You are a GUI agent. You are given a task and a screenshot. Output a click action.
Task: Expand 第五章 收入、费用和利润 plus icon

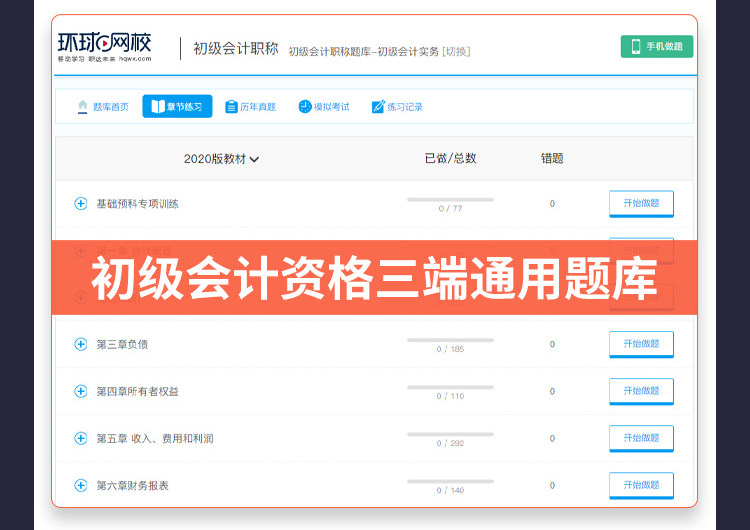[81, 438]
